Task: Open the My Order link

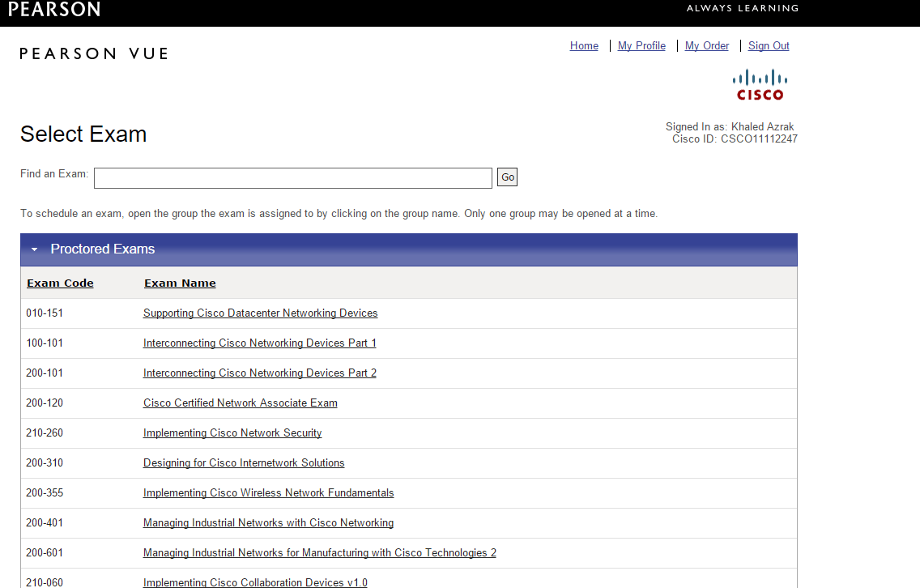Action: click(x=706, y=46)
